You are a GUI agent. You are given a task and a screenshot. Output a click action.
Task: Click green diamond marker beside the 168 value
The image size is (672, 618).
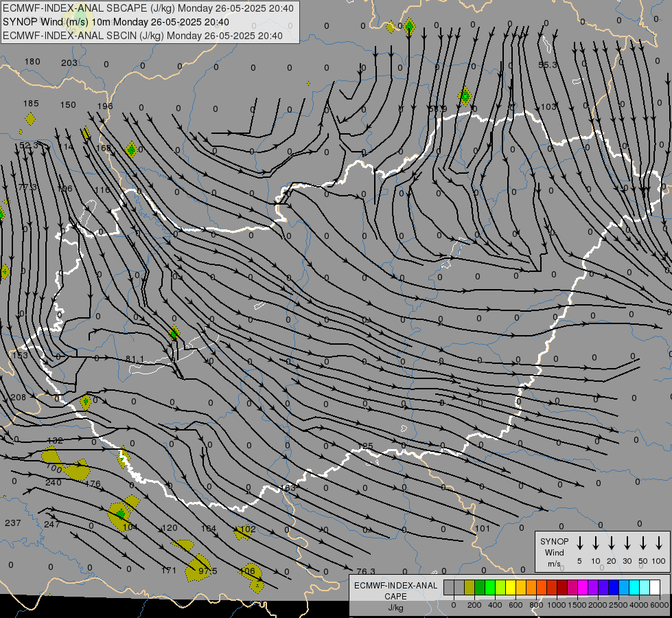[x=131, y=150]
